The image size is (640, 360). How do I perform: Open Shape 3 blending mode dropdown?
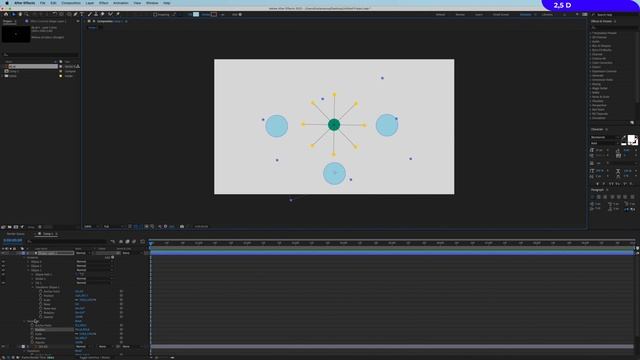(93, 262)
